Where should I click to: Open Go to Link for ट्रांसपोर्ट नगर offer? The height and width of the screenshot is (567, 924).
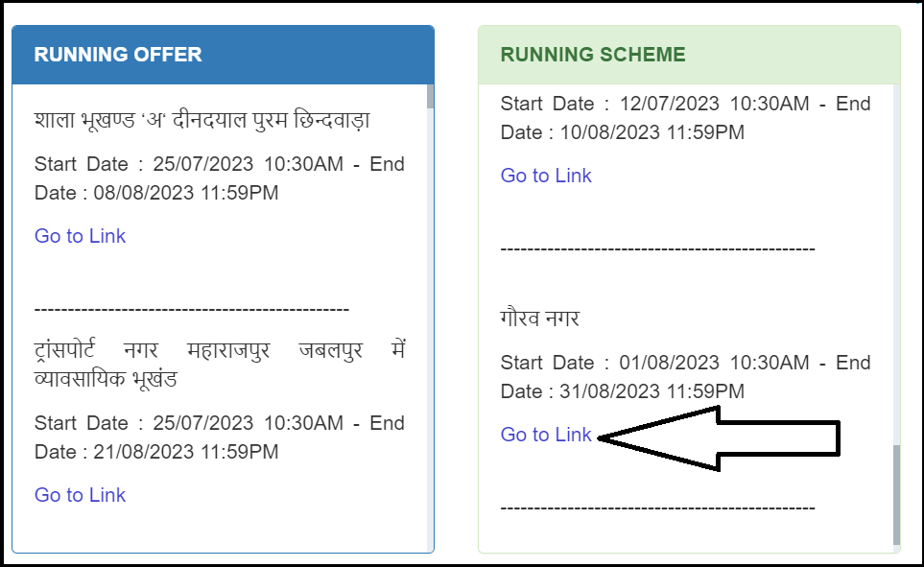[x=81, y=495]
